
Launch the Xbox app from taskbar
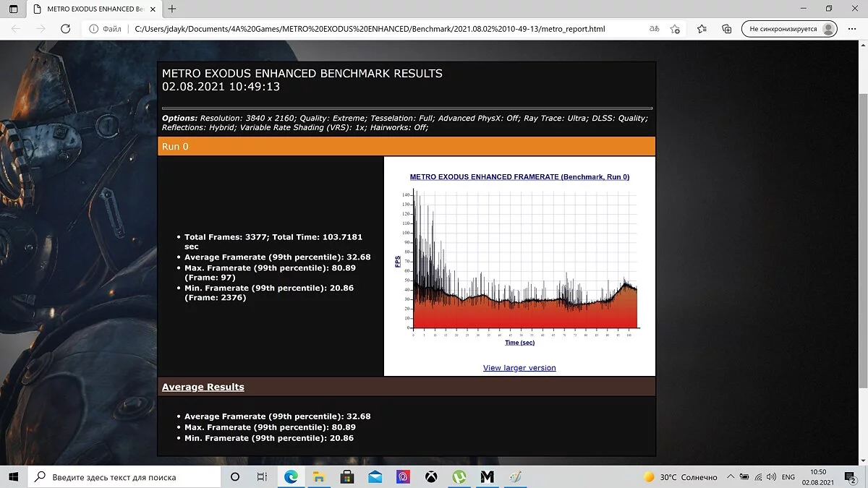tap(431, 477)
